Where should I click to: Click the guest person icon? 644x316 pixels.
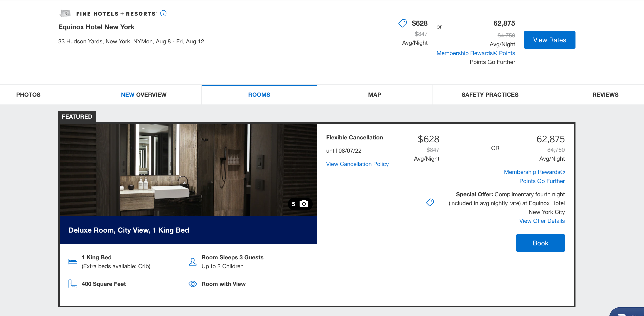(192, 262)
